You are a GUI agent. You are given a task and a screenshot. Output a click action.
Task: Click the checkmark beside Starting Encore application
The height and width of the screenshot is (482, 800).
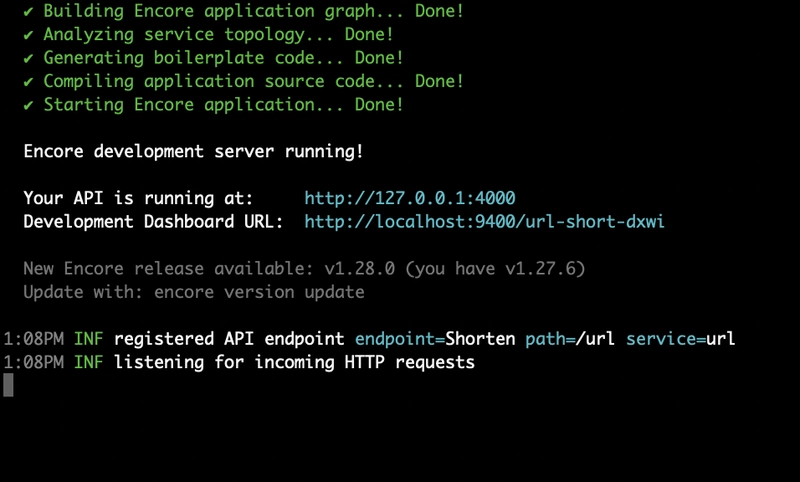[29, 104]
